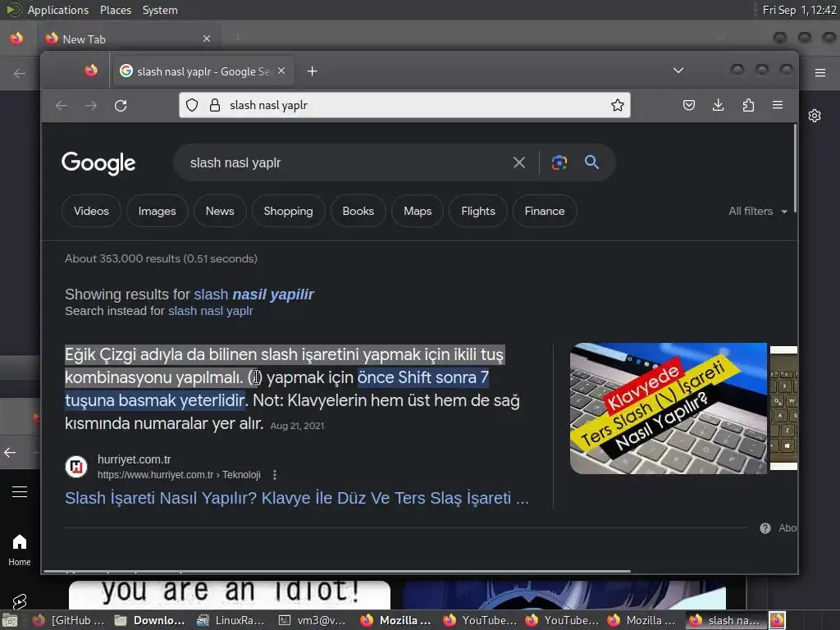The height and width of the screenshot is (630, 840).
Task: Open the front Firefox window's hamburger menu
Action: [778, 105]
